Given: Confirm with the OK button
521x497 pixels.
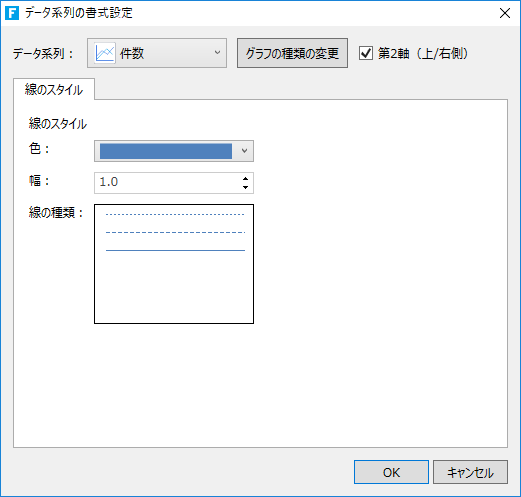Looking at the screenshot, I should (x=391, y=472).
